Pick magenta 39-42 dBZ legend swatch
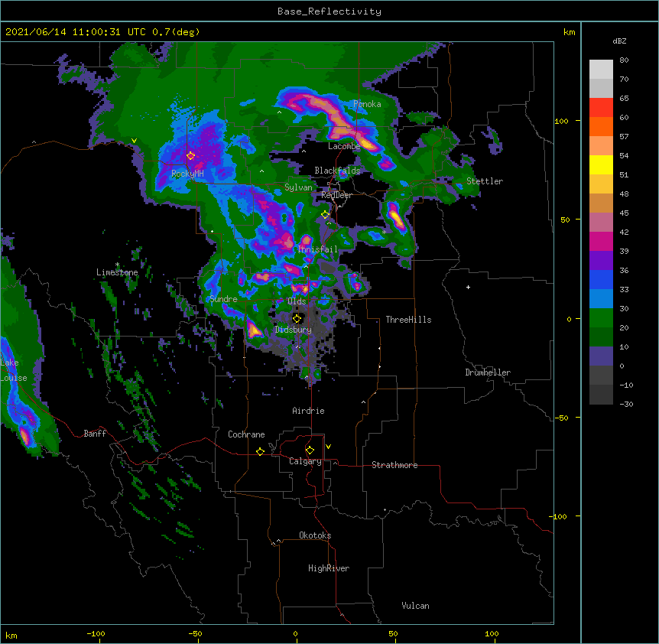This screenshot has width=659, height=644. [601, 241]
